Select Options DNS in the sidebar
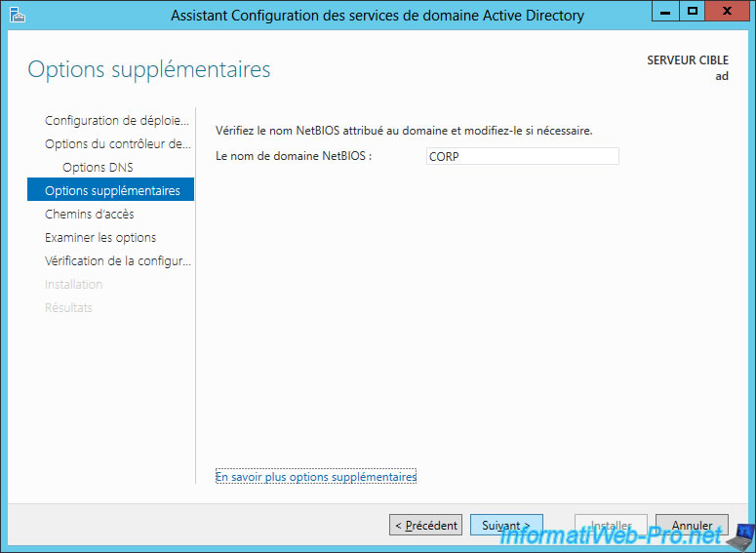Viewport: 756px width, 553px height. pos(98,168)
